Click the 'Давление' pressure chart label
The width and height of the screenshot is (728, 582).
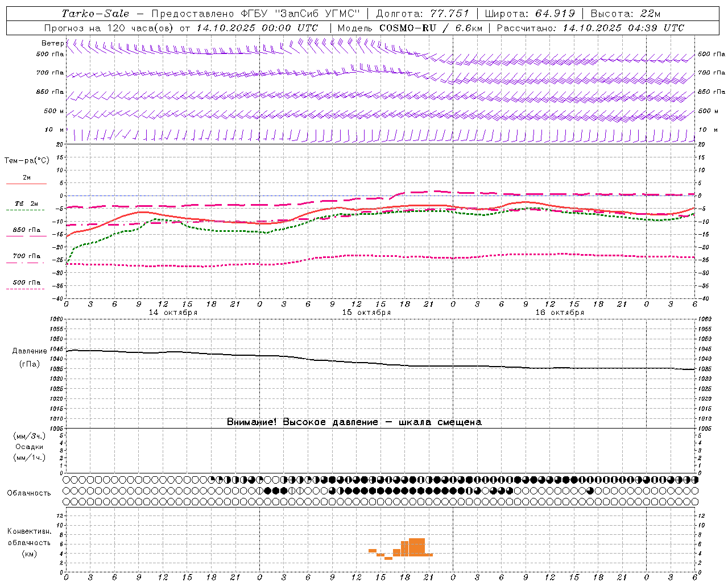(x=30, y=351)
